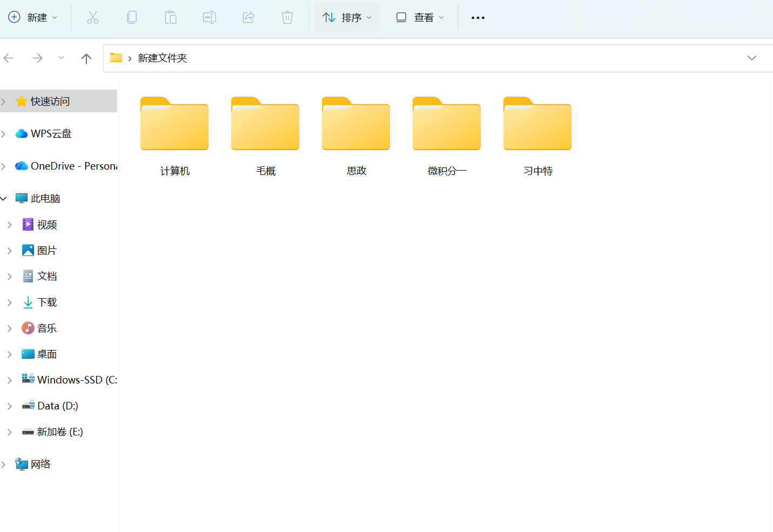Click the Rename icon in toolbar
773x532 pixels.
tap(210, 18)
